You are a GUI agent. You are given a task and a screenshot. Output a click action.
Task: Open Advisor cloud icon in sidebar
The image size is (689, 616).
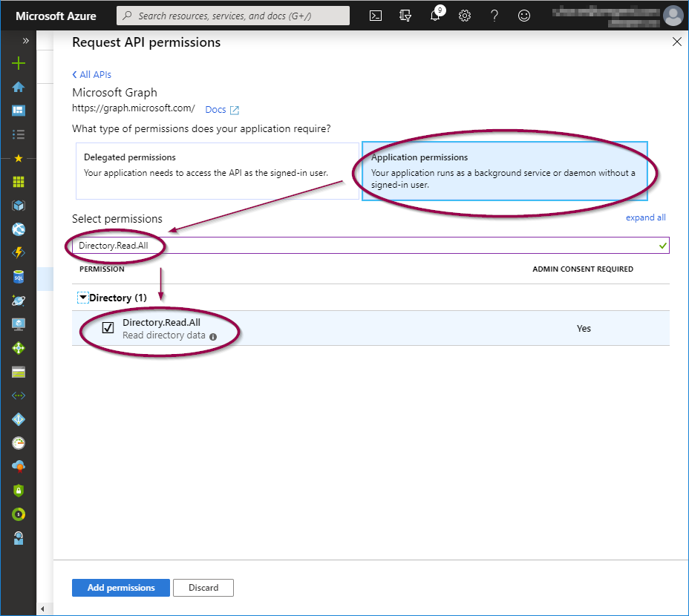tap(19, 467)
